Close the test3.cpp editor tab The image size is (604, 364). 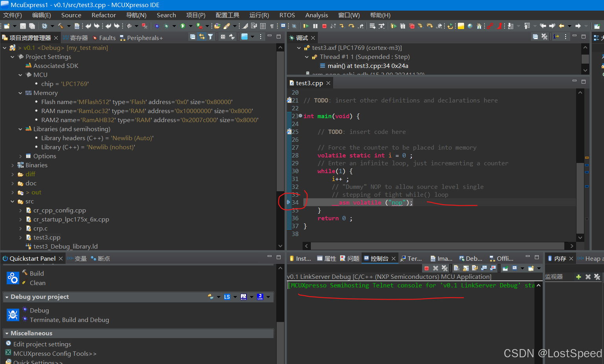pos(328,83)
